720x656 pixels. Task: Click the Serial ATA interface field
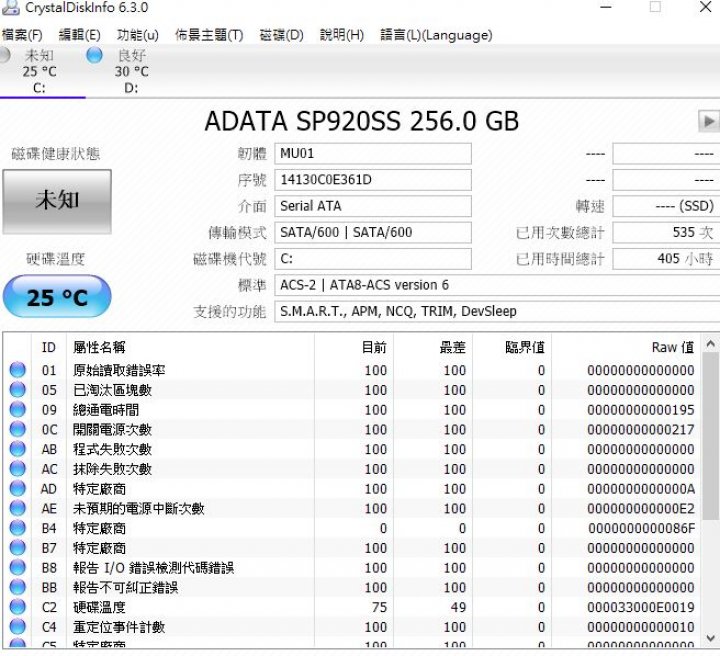point(373,206)
